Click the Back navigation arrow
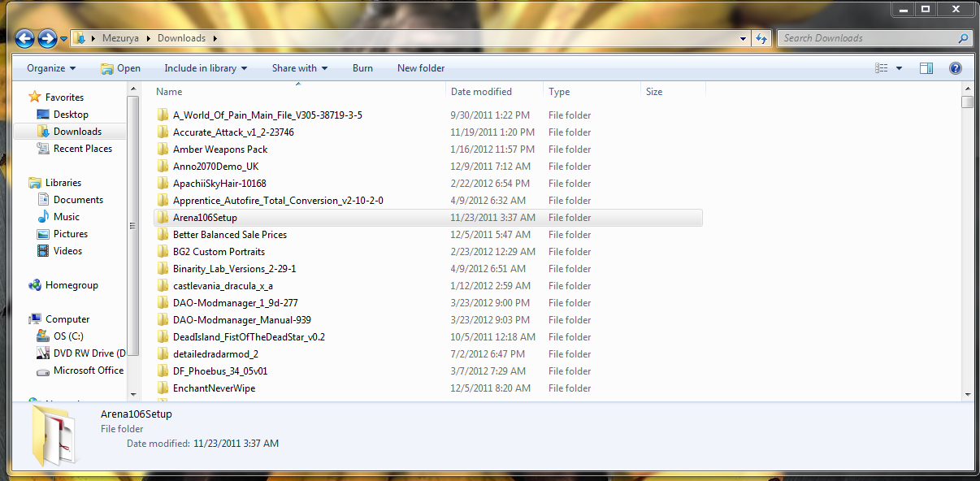Screen dimensions: 980x481 tap(24, 38)
